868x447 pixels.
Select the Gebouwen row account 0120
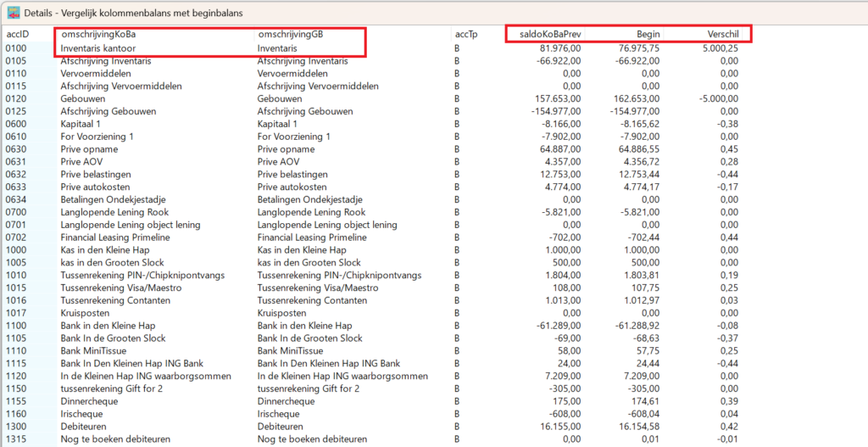17,99
